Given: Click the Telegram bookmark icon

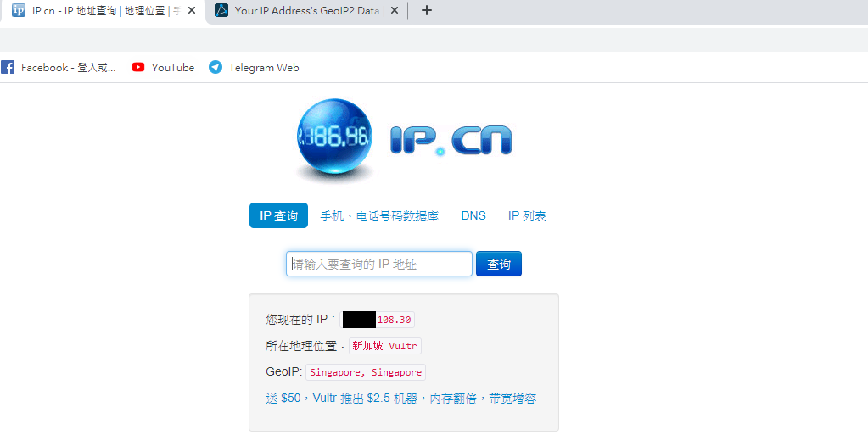Looking at the screenshot, I should [x=216, y=68].
